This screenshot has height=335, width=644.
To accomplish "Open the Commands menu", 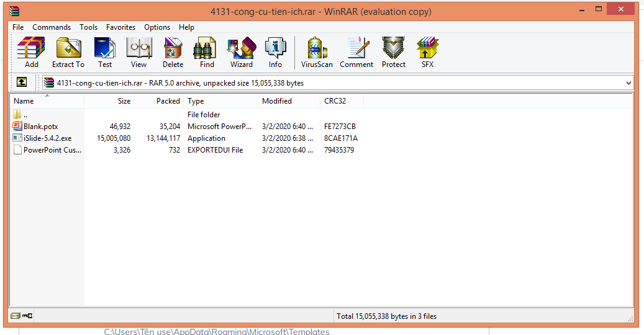I will (52, 27).
